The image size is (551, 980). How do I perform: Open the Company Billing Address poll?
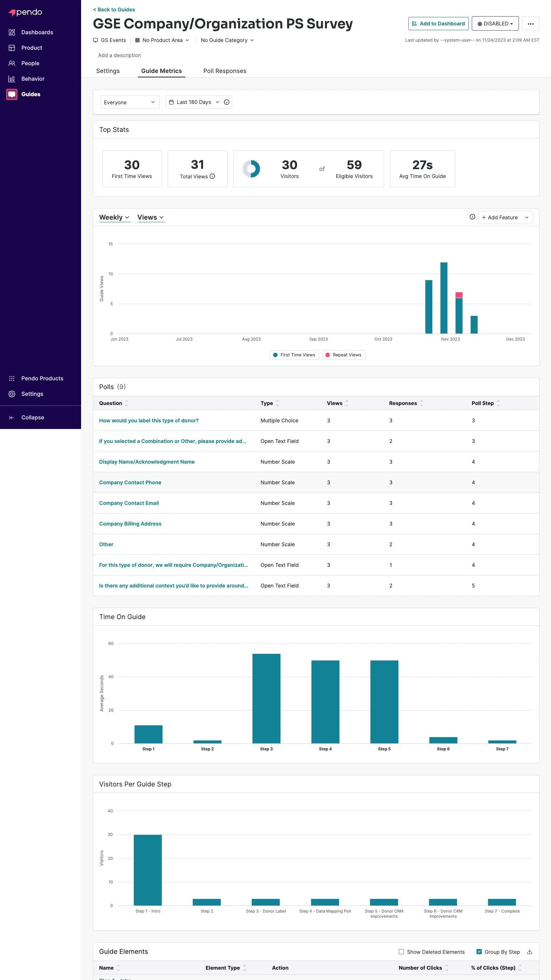pyautogui.click(x=130, y=523)
